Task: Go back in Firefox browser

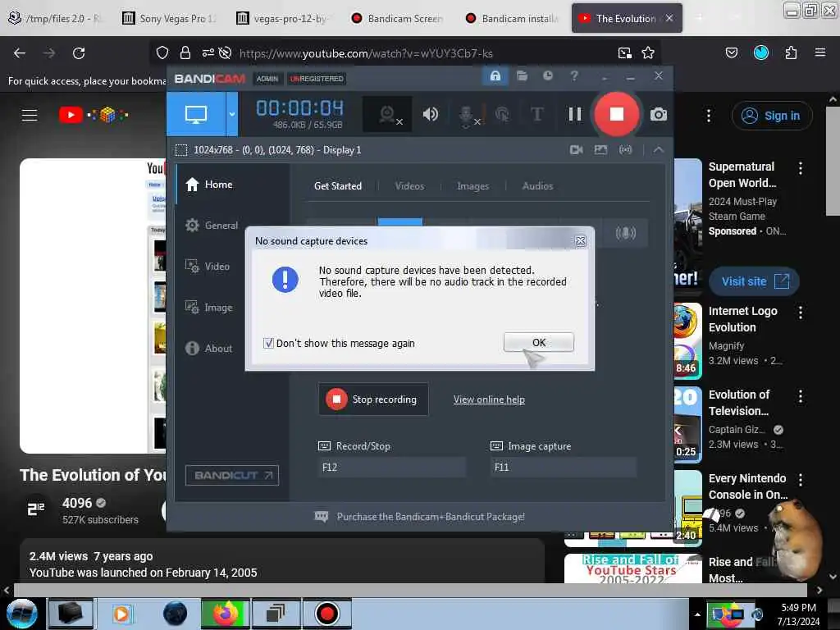Action: pos(20,53)
